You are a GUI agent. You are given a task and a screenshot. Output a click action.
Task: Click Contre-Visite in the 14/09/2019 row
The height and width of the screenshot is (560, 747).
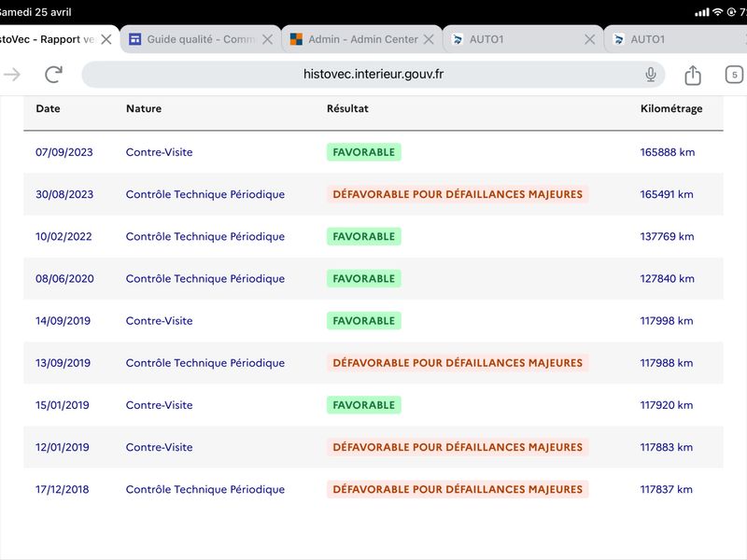pos(159,321)
